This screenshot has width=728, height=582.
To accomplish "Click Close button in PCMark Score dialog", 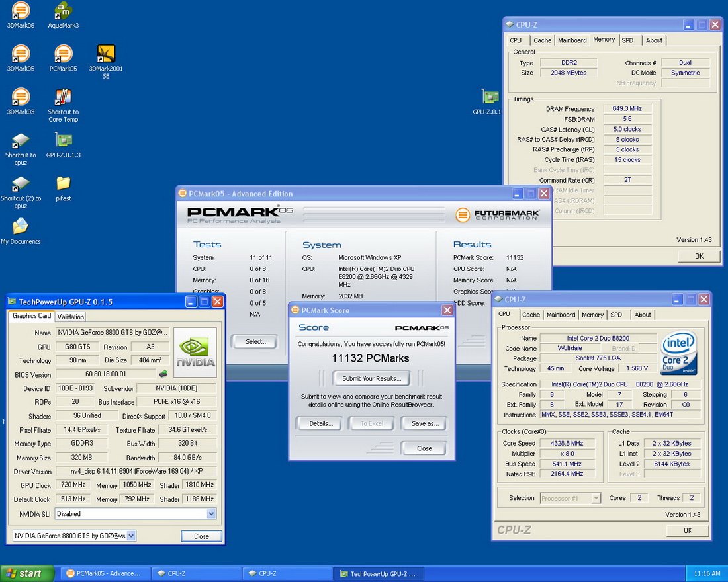I will pos(424,448).
